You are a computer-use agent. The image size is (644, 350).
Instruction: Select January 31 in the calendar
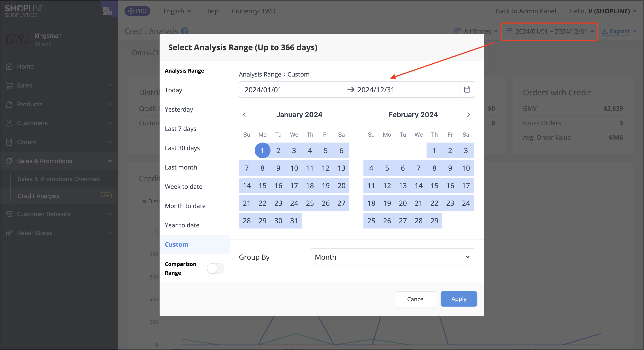[x=294, y=220]
